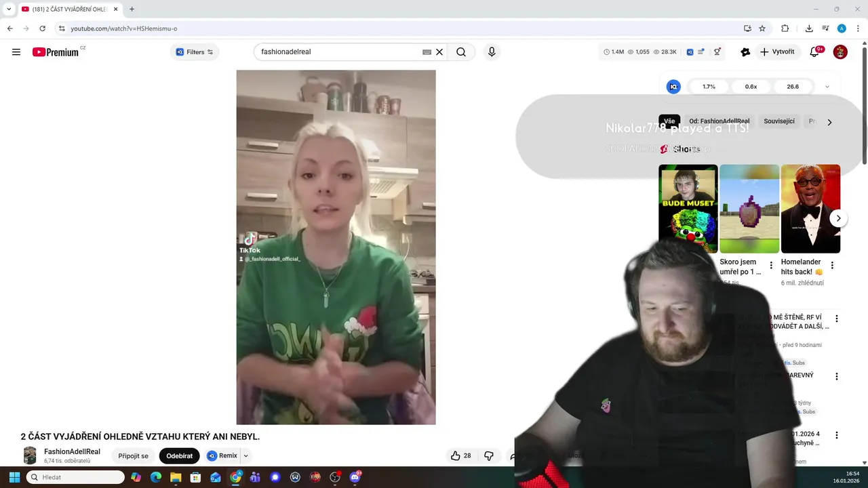Select the Vše filter chip
Screen dimensions: 868x488
(669, 121)
